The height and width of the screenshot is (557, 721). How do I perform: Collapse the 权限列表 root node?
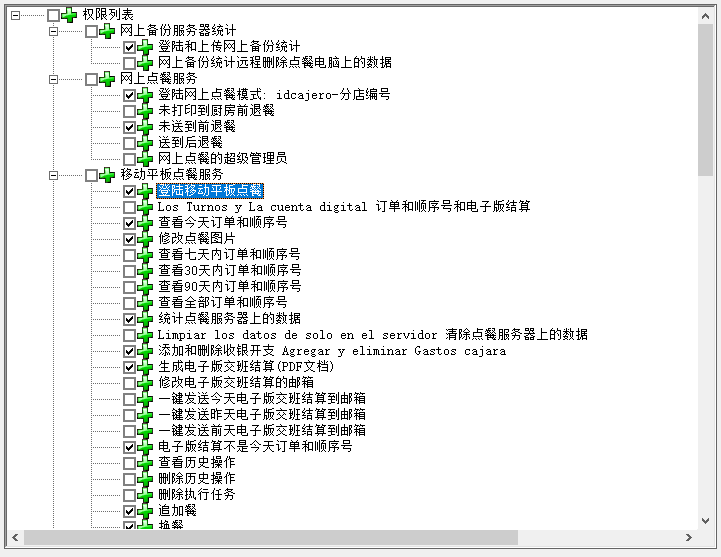pos(16,16)
